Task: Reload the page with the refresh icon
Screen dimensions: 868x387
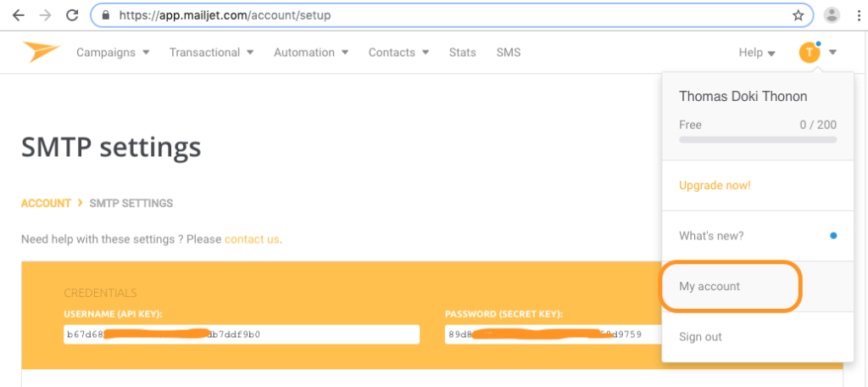Action: point(73,15)
